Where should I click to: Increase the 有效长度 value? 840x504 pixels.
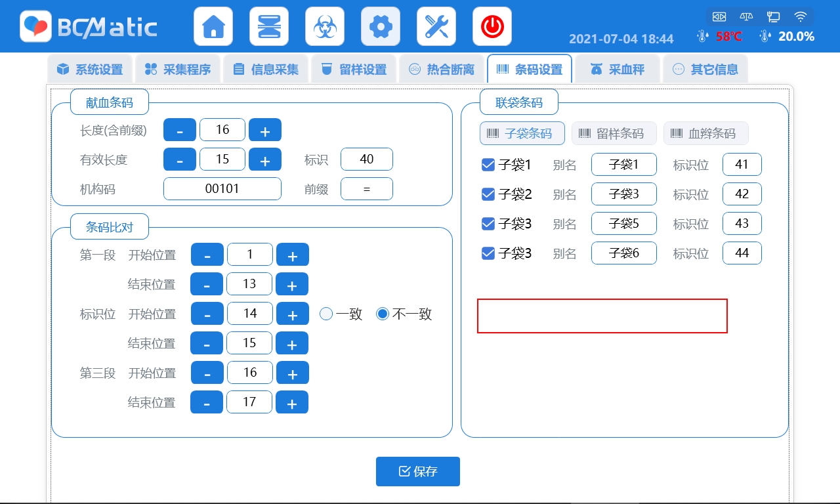tap(265, 159)
